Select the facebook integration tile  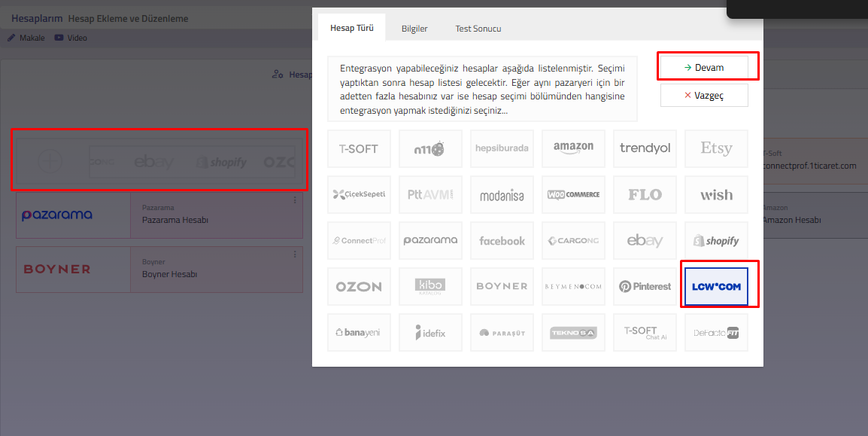[x=502, y=240]
